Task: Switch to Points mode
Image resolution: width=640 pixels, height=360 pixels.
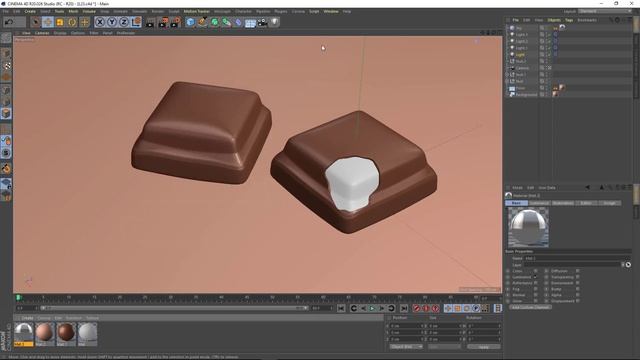Action: coord(6,90)
